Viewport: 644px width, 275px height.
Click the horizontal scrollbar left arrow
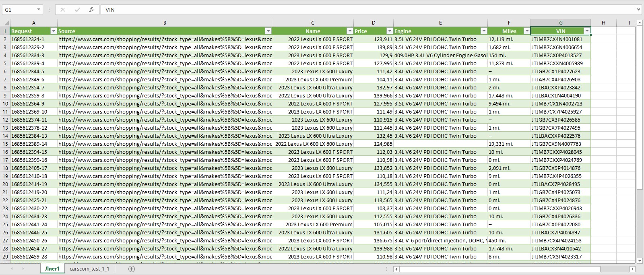pos(396,269)
